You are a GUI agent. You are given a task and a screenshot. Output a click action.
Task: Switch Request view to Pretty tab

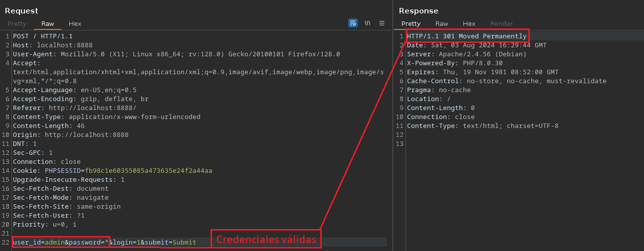(x=16, y=23)
